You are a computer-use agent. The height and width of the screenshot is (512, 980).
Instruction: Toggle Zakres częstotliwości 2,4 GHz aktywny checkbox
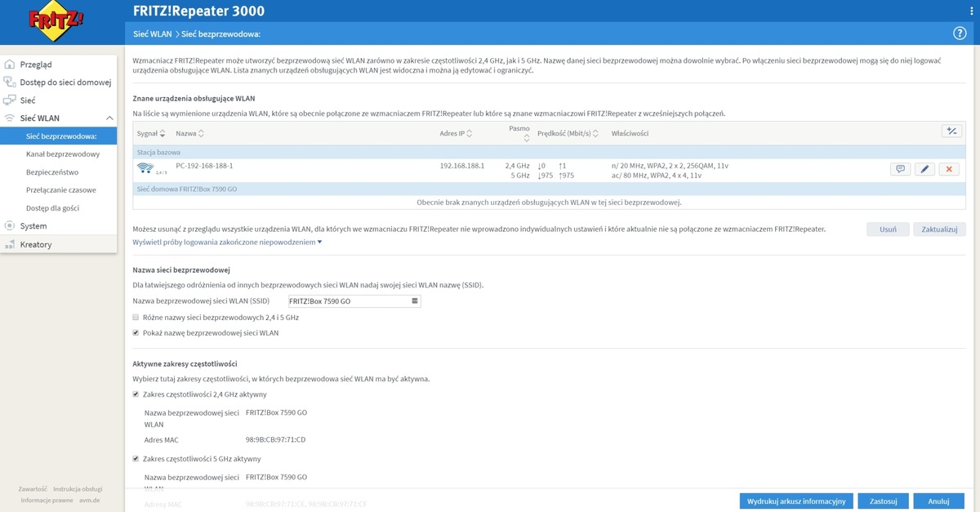click(x=136, y=394)
